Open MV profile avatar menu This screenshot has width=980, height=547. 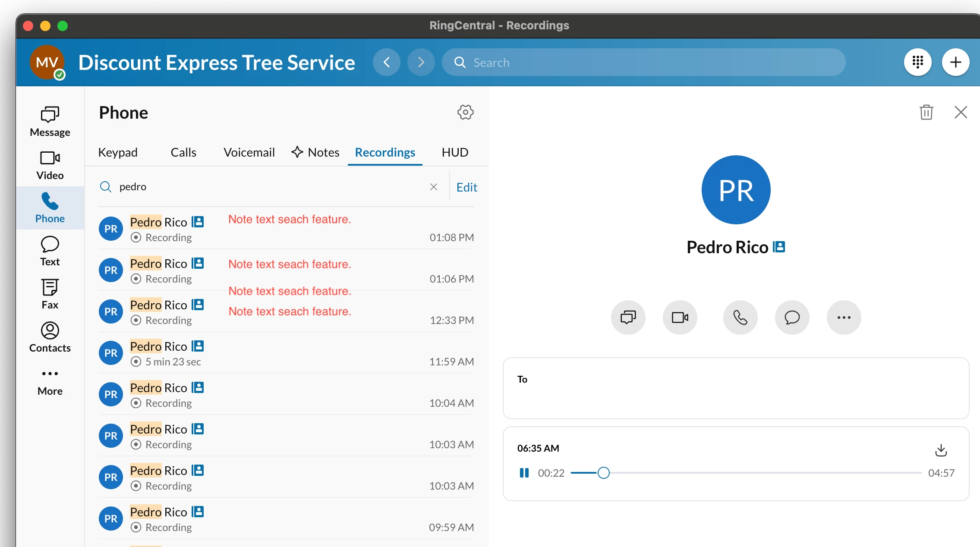(x=47, y=62)
